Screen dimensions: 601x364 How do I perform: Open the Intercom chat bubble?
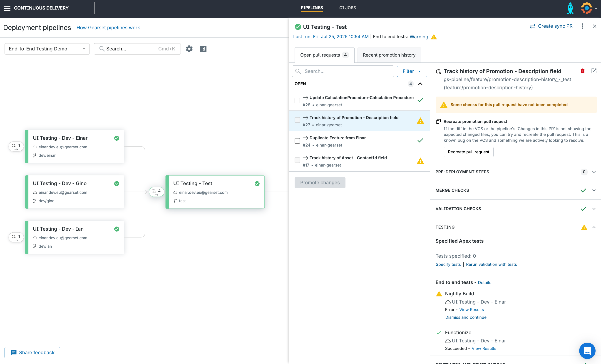pyautogui.click(x=587, y=351)
